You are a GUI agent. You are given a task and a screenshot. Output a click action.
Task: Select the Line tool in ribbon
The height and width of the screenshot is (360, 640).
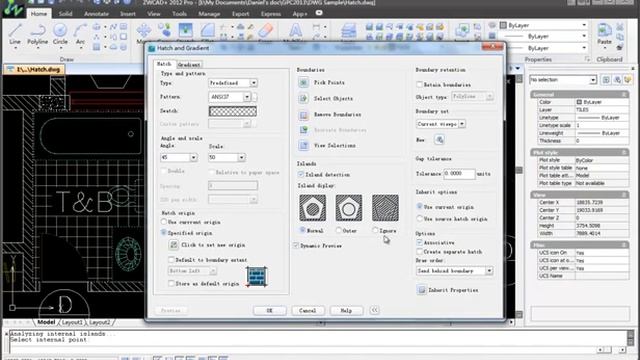pos(15,35)
